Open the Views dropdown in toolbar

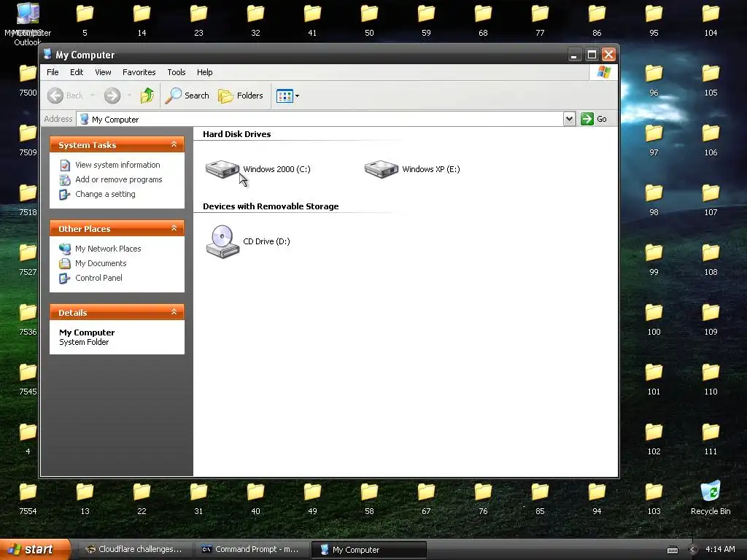pos(287,96)
